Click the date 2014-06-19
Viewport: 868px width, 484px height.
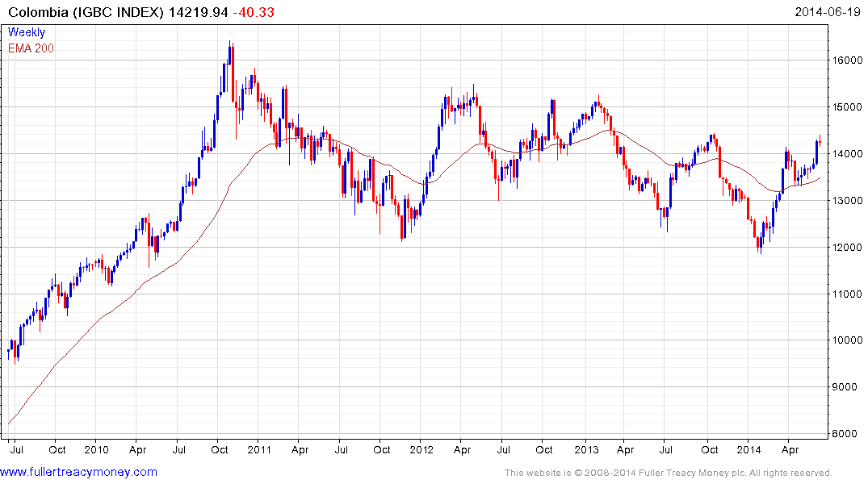point(828,11)
